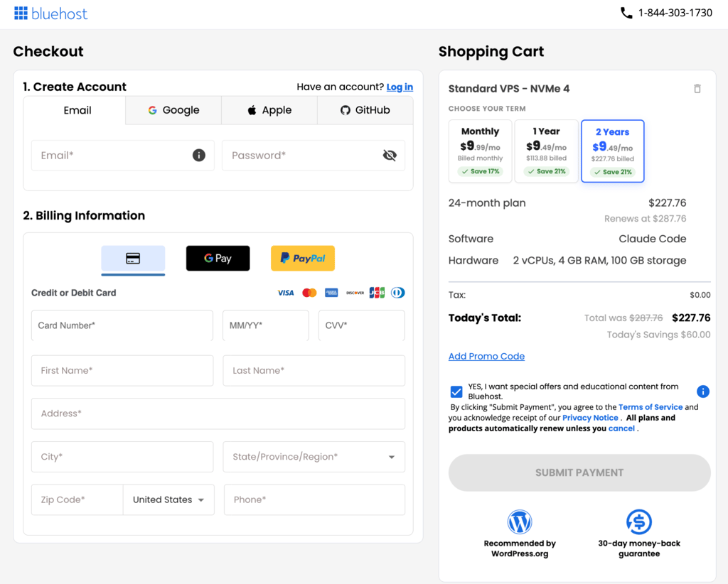Click the Visa card logo
728x584 pixels.
[x=286, y=293]
